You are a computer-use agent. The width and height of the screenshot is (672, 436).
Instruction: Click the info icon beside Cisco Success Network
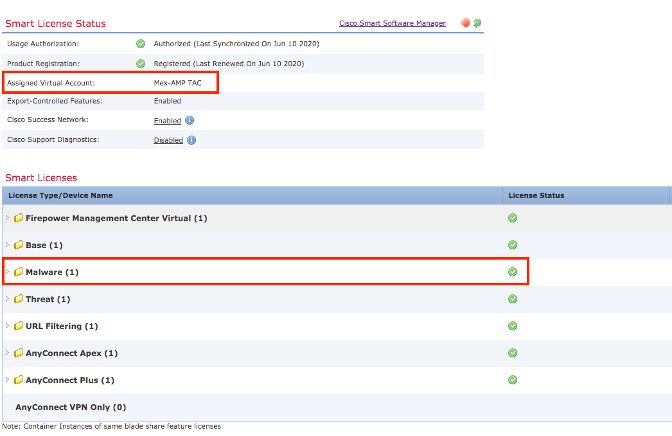point(189,120)
